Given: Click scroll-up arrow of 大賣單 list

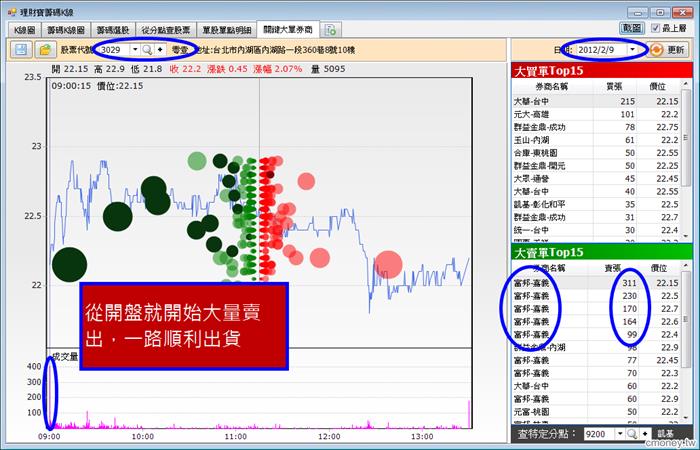Looking at the screenshot, I should click(686, 266).
